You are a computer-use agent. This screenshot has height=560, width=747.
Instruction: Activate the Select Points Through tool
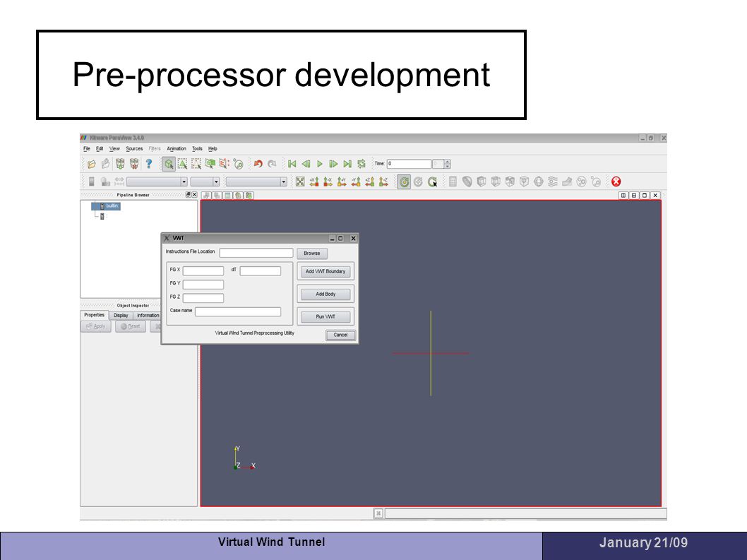pos(210,164)
